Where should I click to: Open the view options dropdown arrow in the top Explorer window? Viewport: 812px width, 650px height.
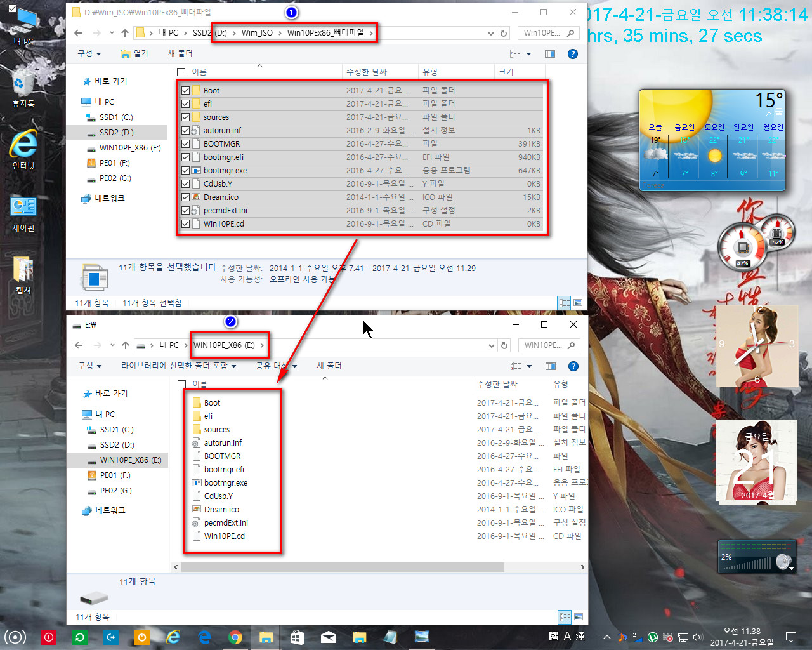tap(528, 54)
